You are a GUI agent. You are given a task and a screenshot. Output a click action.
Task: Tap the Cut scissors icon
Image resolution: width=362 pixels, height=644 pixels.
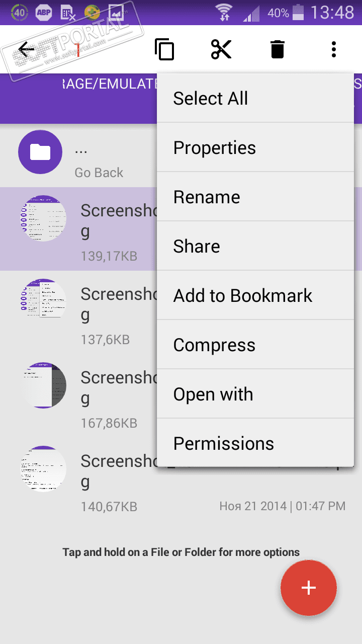pyautogui.click(x=221, y=49)
